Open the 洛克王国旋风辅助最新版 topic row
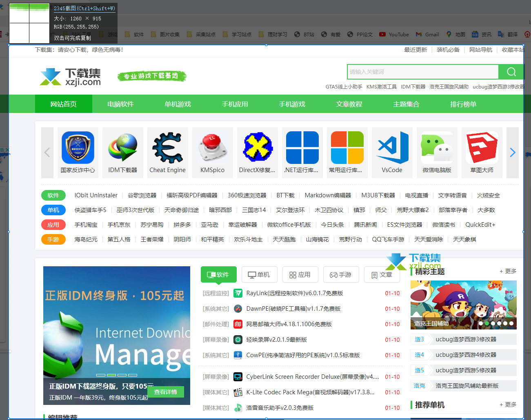 (x=464, y=386)
